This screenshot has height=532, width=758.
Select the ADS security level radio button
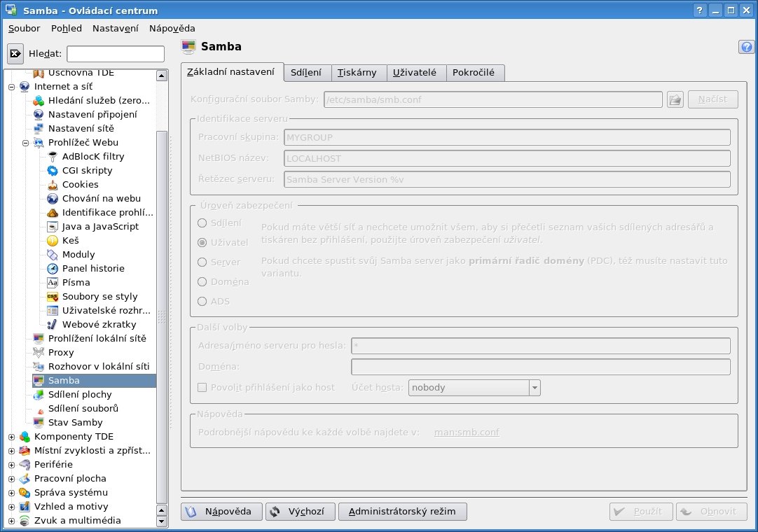(x=202, y=302)
